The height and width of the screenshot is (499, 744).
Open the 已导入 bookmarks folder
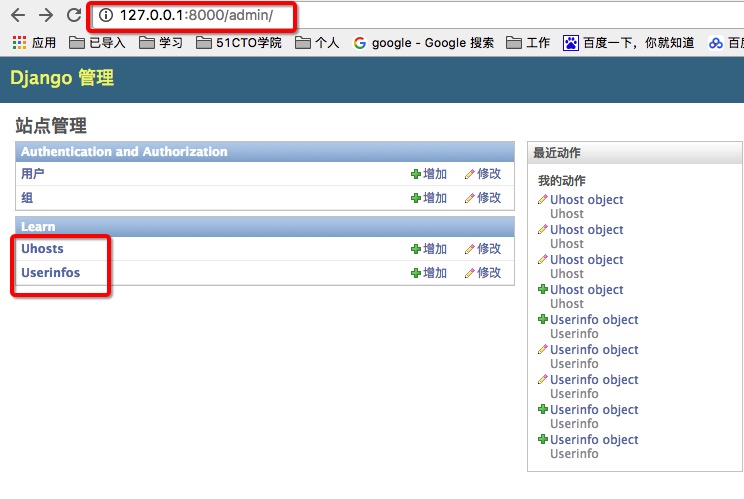97,43
